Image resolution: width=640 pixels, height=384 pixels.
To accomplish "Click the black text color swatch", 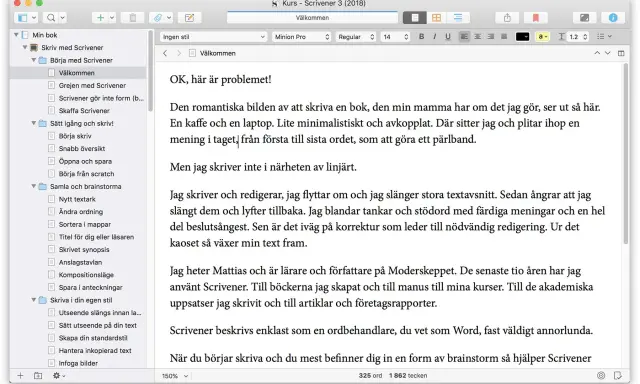I will (522, 37).
